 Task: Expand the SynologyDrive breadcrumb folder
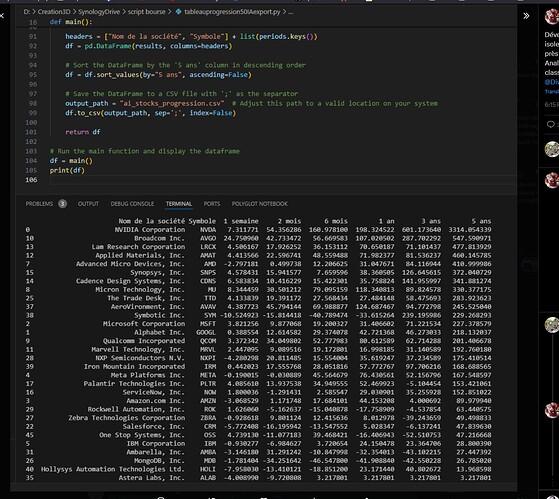click(x=99, y=12)
